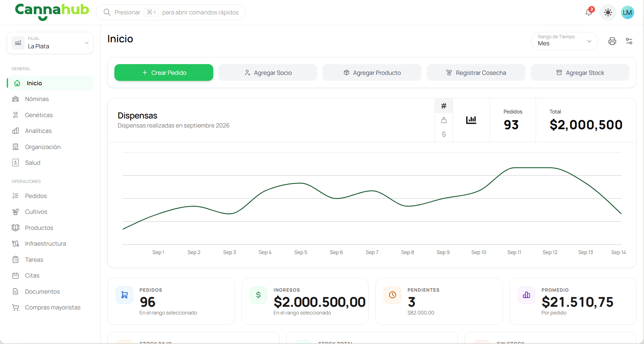Click the Agregar Producto button
The height and width of the screenshot is (344, 644).
(x=372, y=72)
